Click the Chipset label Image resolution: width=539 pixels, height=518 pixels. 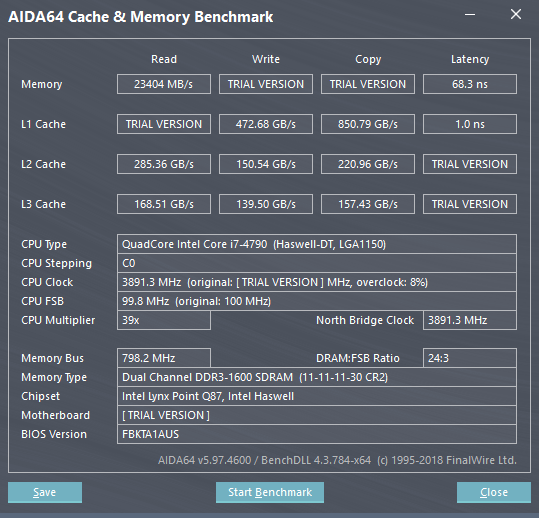[41, 397]
